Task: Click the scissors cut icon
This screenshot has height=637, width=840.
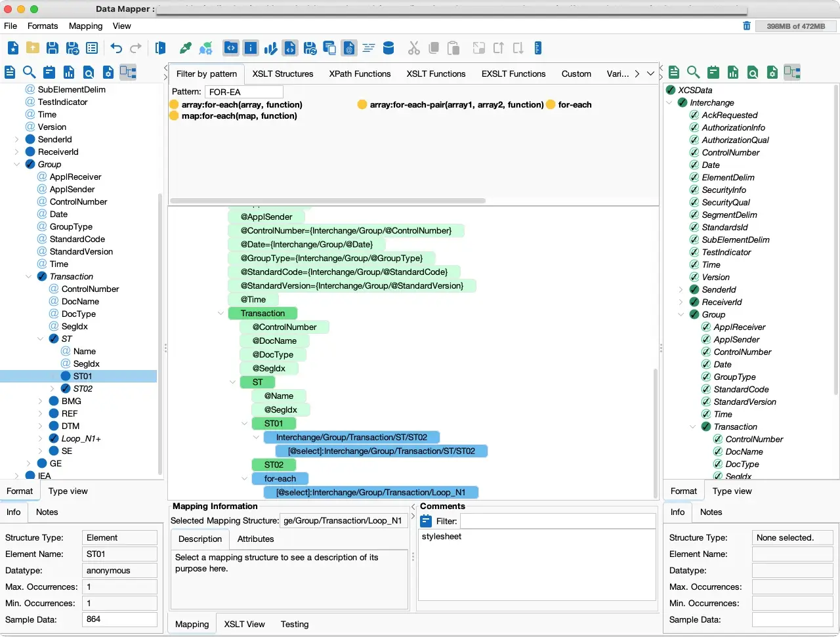Action: click(414, 48)
